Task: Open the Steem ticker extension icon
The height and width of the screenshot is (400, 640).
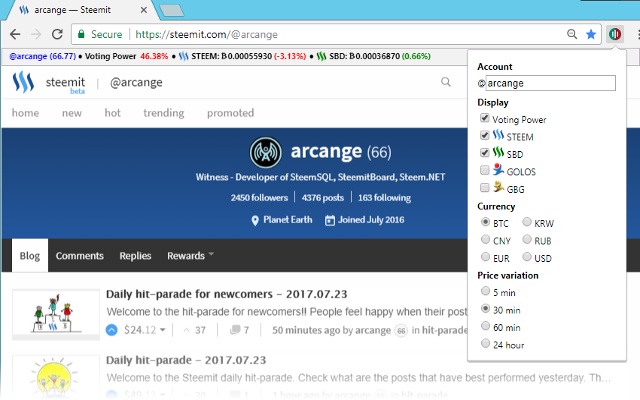Action: (x=615, y=34)
